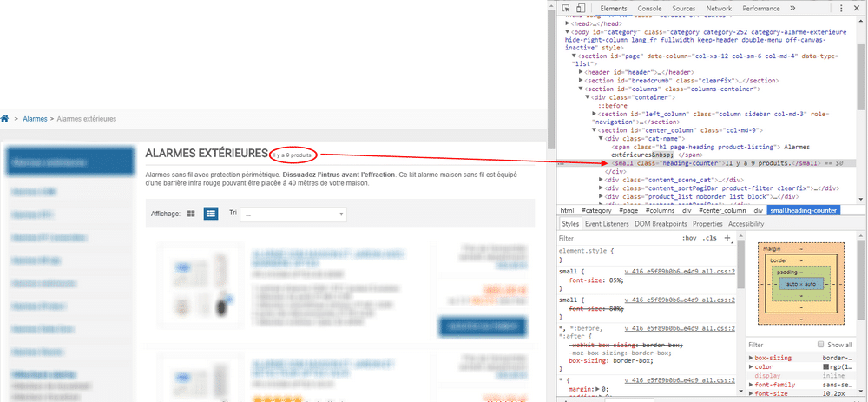
Task: Switch to the Sources tab
Action: pyautogui.click(x=684, y=9)
